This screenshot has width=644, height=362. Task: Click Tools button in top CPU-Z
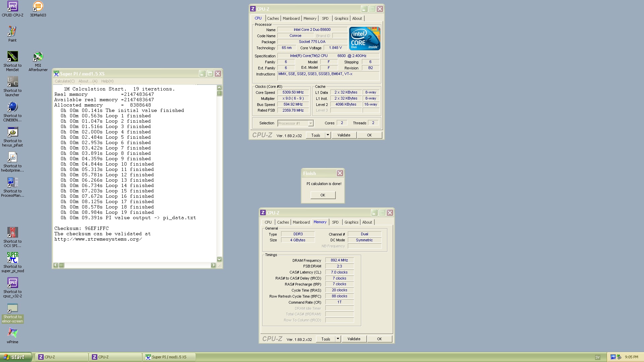click(x=316, y=135)
